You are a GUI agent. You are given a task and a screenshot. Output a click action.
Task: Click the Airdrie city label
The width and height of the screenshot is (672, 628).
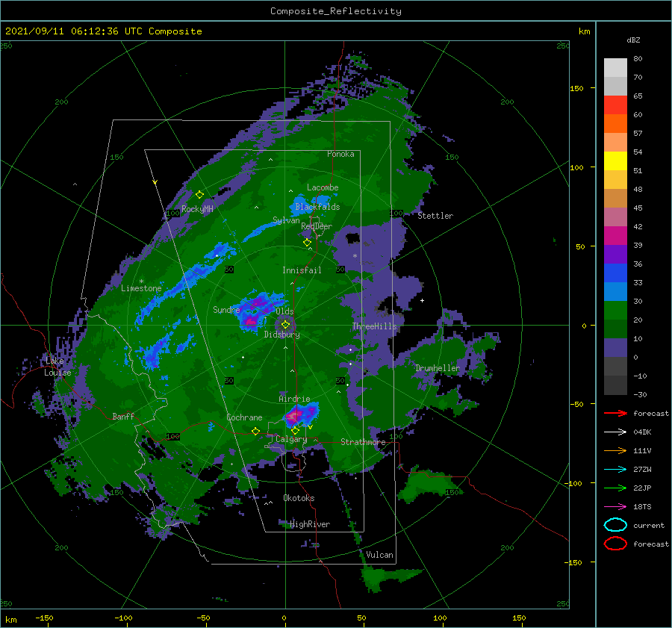tap(294, 399)
